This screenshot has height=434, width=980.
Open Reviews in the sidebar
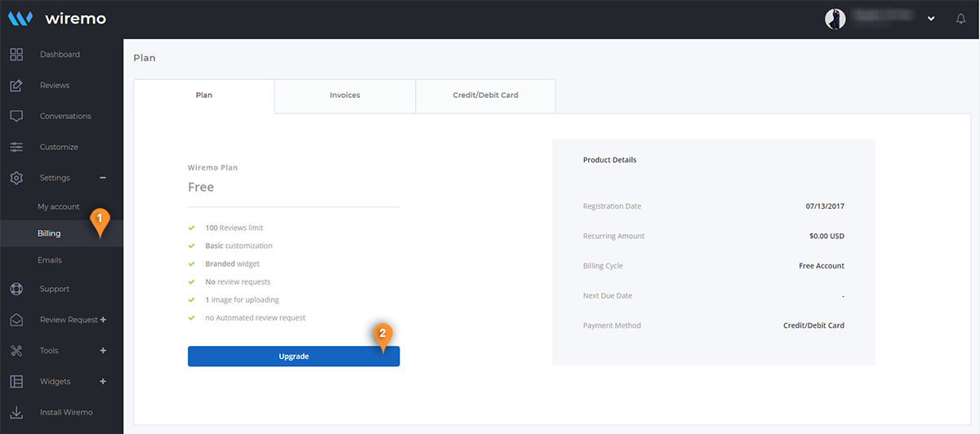point(55,86)
